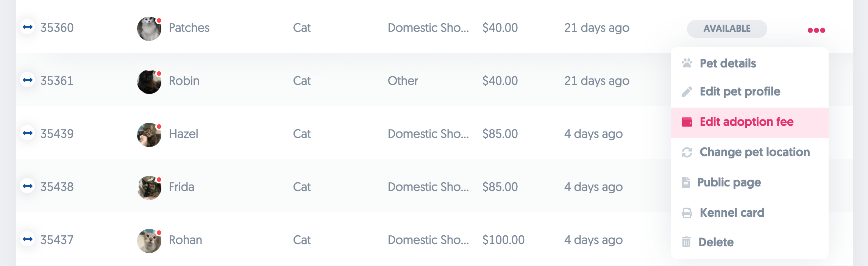Open the three-dot menu for Patches
The image size is (868, 266).
point(816,30)
